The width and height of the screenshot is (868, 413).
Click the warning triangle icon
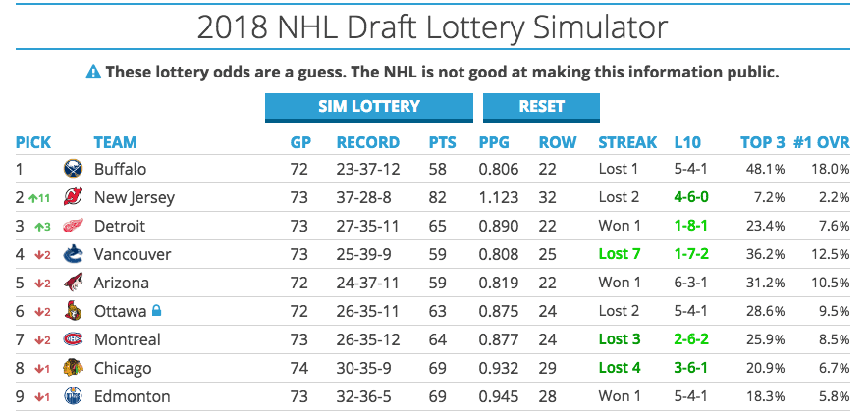[93, 72]
